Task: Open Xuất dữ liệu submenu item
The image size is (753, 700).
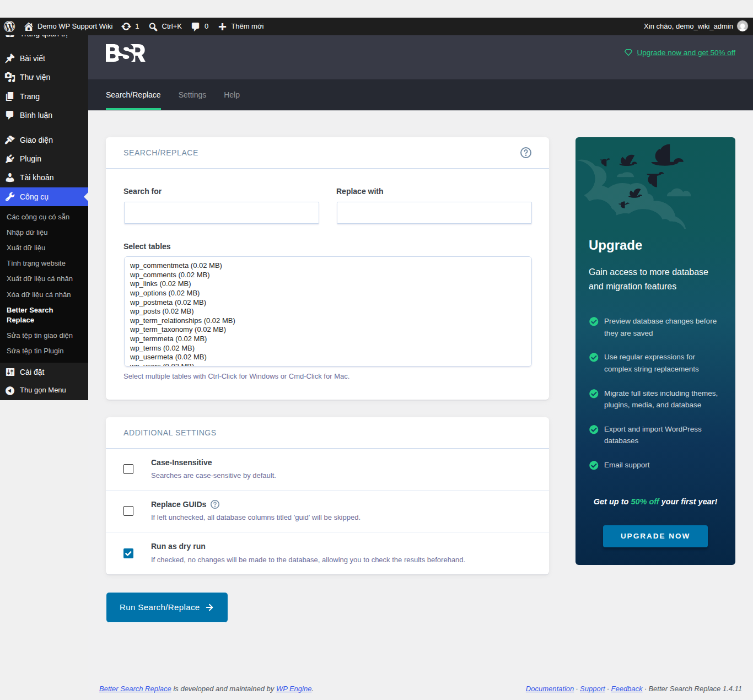Action: coord(26,248)
